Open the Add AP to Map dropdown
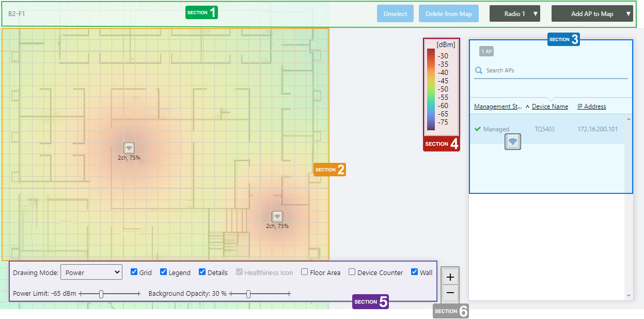Screen dimensions: 644x319 592,14
